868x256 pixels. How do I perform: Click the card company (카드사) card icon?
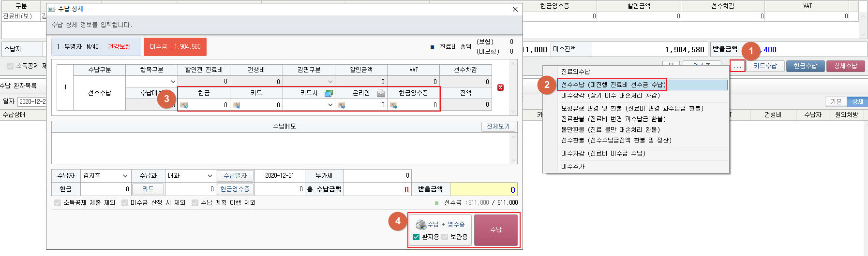(329, 93)
